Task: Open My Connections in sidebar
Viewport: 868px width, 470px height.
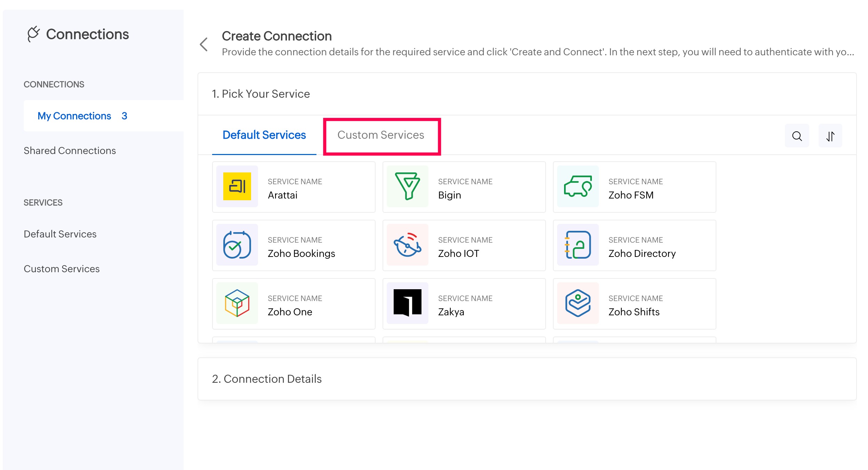Action: pyautogui.click(x=74, y=116)
